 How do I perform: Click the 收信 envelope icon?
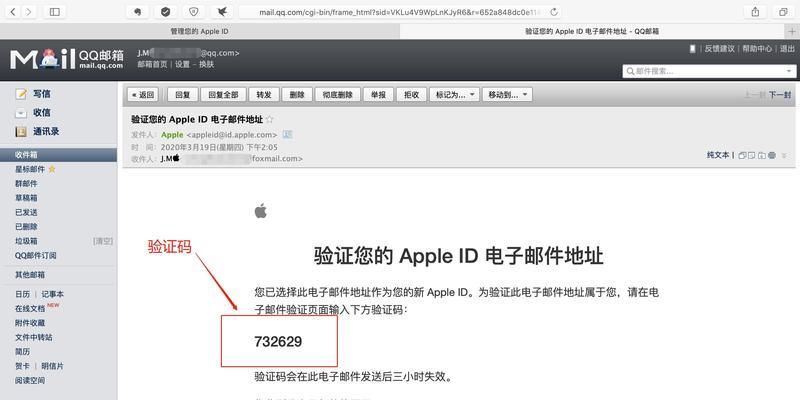click(21, 113)
